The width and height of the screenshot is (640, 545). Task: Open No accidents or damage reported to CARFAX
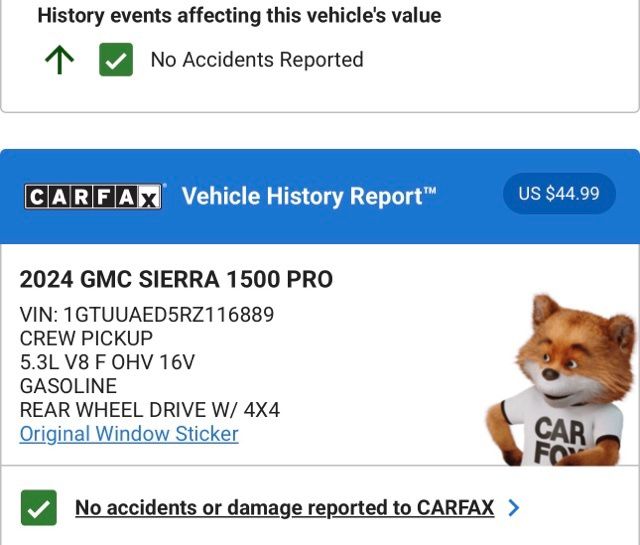[x=284, y=508]
